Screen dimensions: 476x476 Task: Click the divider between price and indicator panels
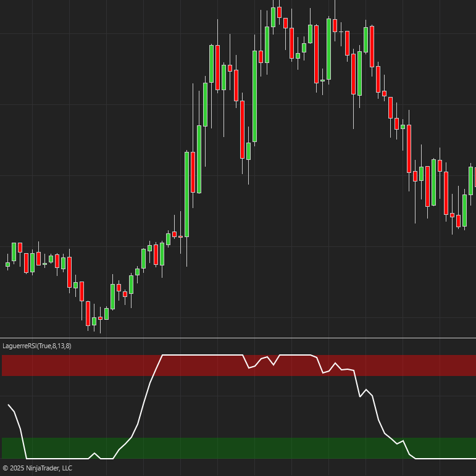238,338
